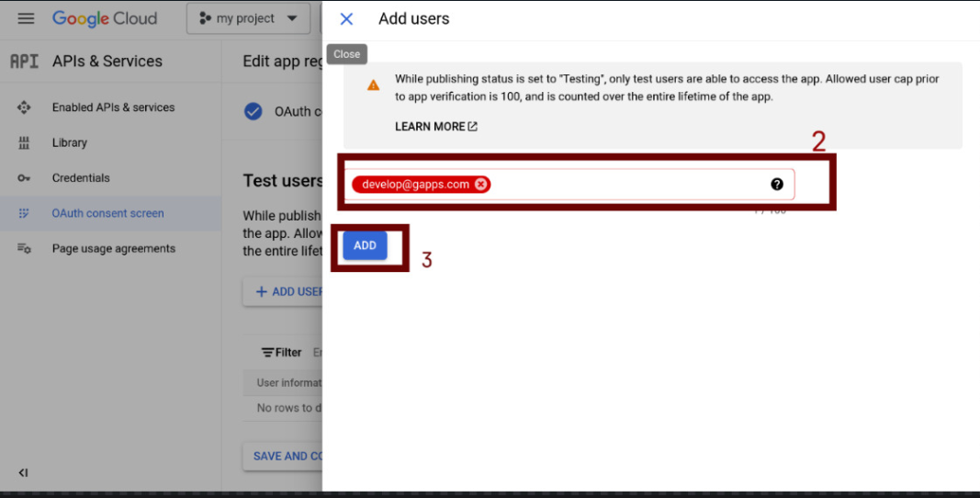Click the Filter icon in the table
The width and height of the screenshot is (980, 498).
[x=268, y=352]
